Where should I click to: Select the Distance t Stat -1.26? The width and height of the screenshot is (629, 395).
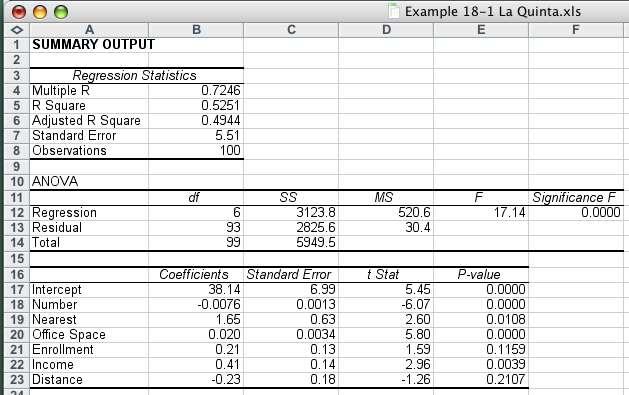386,380
